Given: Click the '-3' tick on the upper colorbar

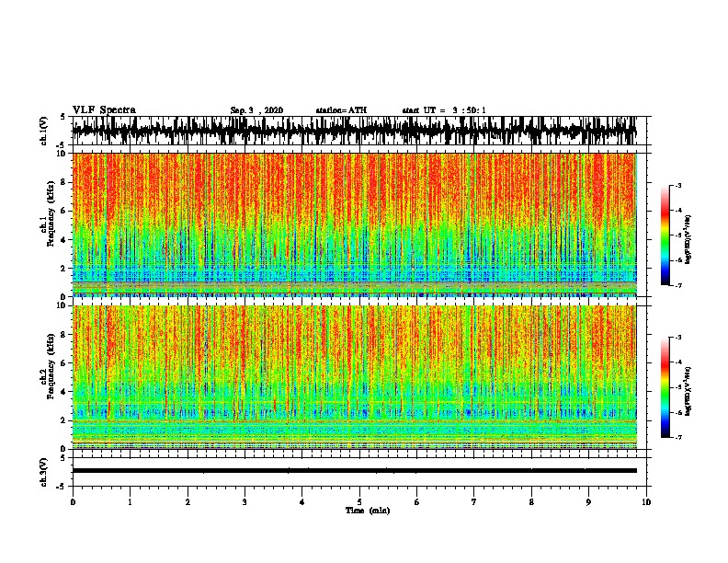Looking at the screenshot, I should tap(677, 185).
